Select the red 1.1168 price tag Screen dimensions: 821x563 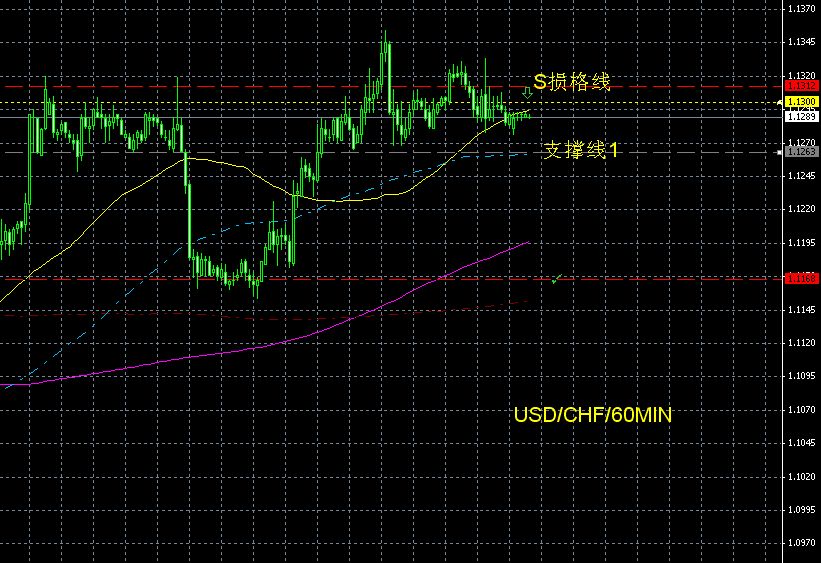(x=801, y=279)
